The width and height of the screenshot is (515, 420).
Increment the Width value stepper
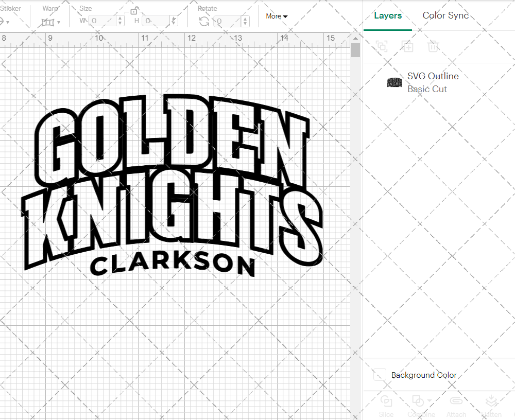pyautogui.click(x=119, y=19)
